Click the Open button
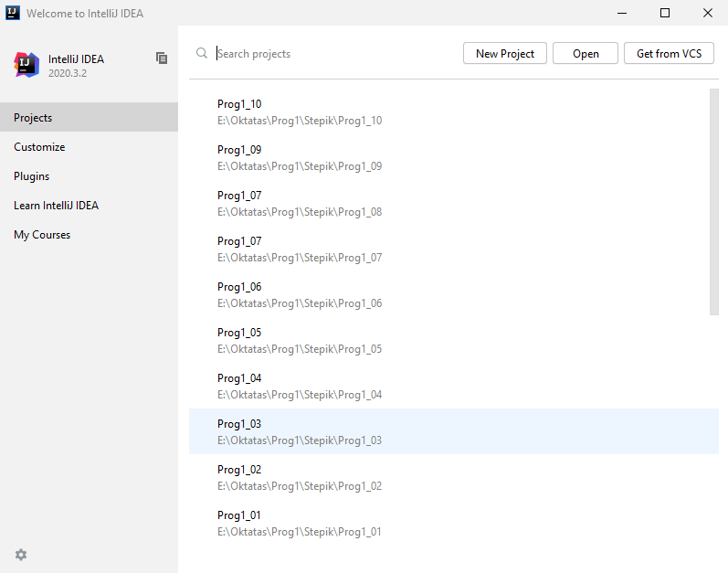 [x=585, y=53]
